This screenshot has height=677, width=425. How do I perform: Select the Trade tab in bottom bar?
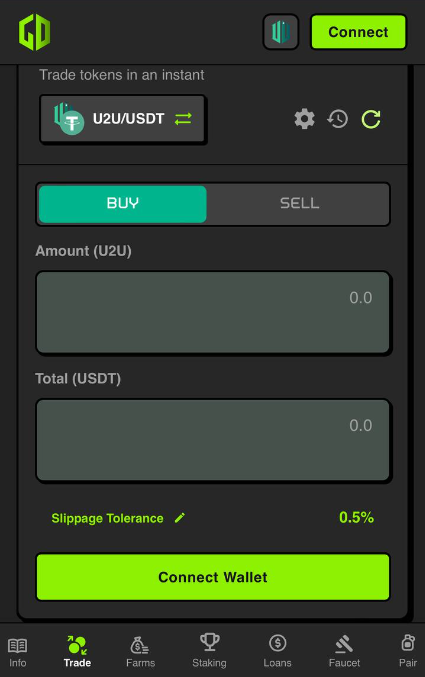coord(77,651)
